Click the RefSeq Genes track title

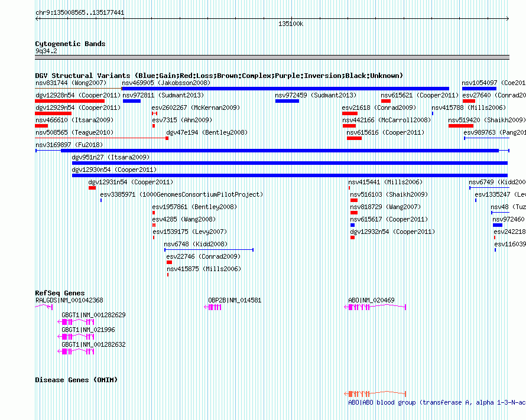(x=60, y=293)
